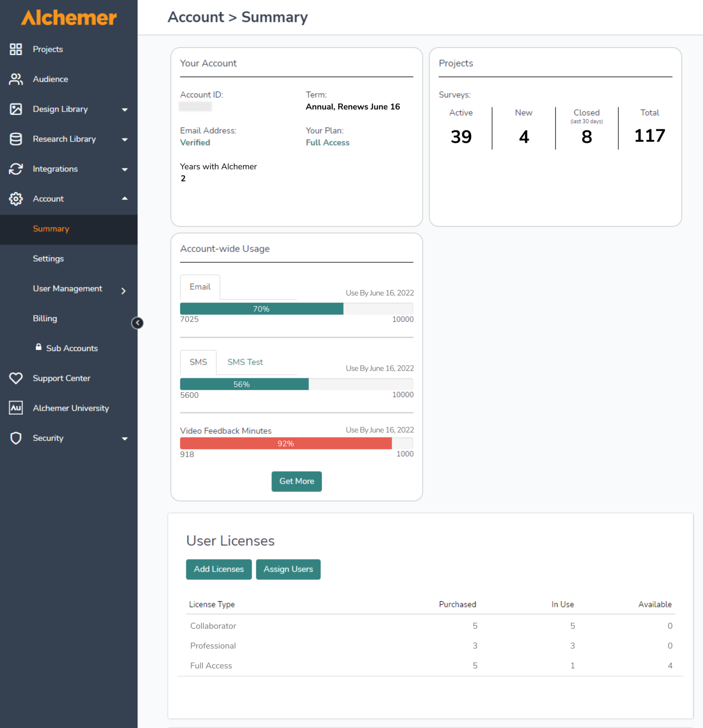
Task: Click the Get More button
Action: [296, 481]
